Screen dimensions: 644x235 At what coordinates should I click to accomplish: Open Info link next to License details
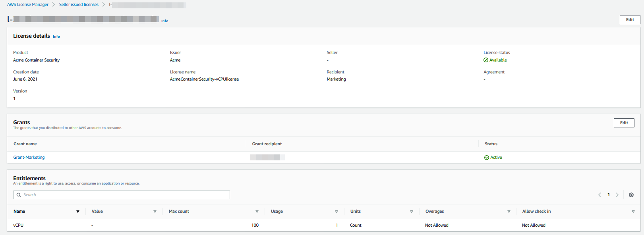pos(56,37)
